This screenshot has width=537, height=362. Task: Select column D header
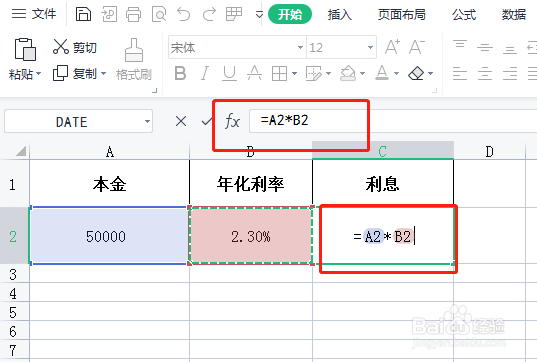[x=489, y=151]
